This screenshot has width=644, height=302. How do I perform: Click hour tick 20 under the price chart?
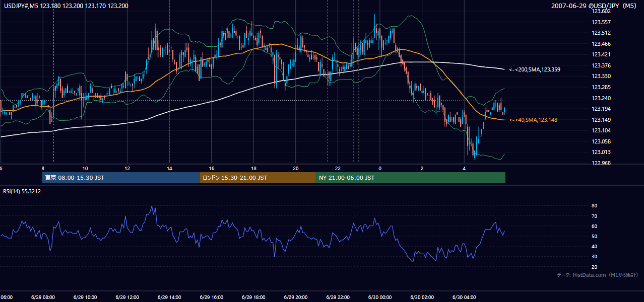pyautogui.click(x=295, y=168)
